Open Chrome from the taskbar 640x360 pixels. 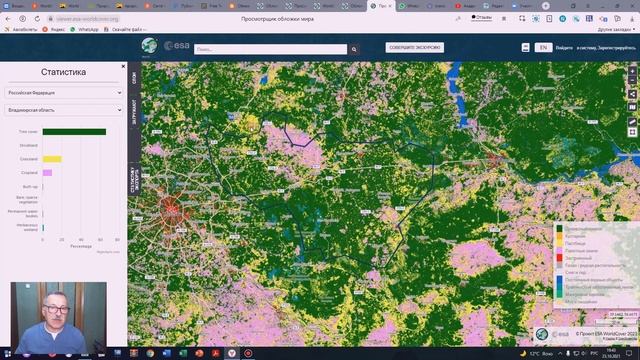[150, 353]
